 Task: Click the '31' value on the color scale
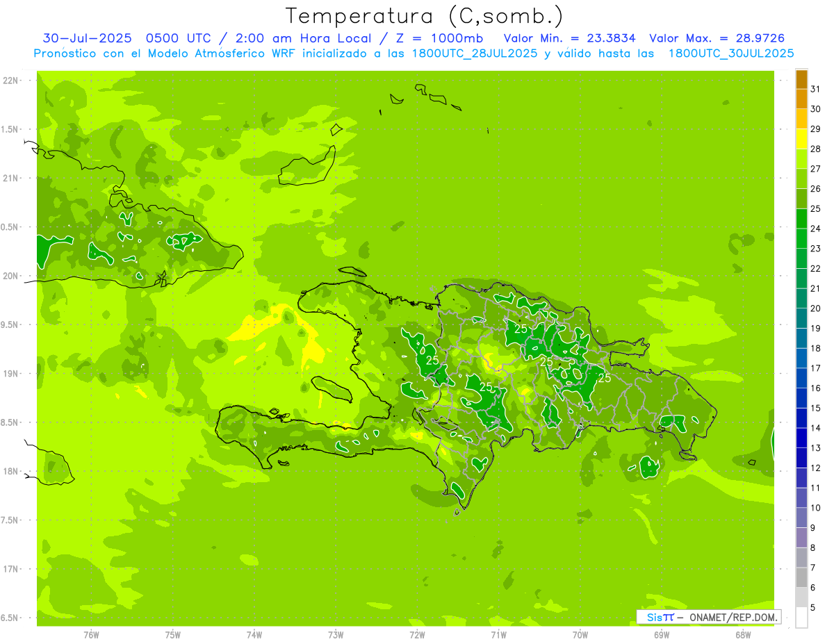pos(816,89)
